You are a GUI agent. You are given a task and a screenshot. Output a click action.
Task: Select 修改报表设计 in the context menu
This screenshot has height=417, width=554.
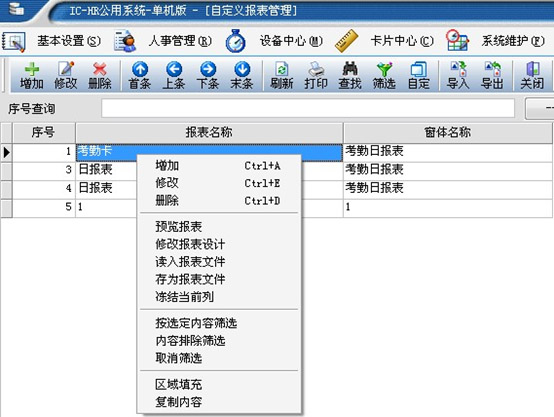pyautogui.click(x=190, y=244)
